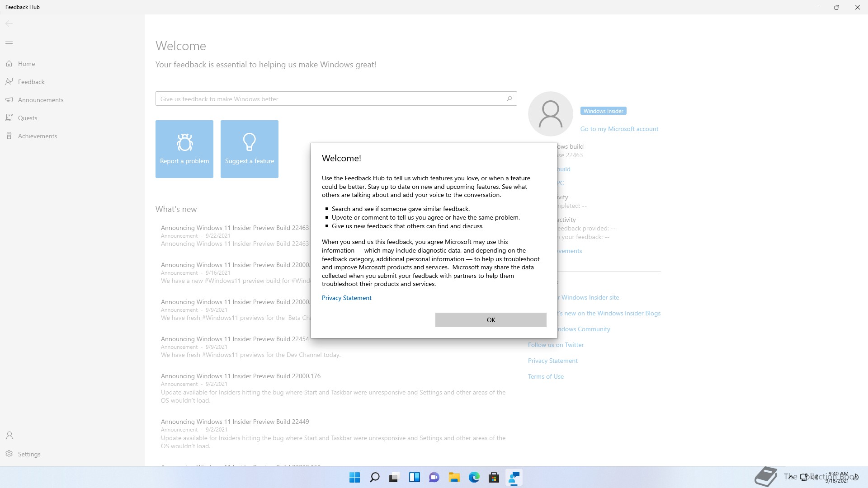Click the Report a problem tile
The height and width of the screenshot is (488, 868).
coord(184,149)
